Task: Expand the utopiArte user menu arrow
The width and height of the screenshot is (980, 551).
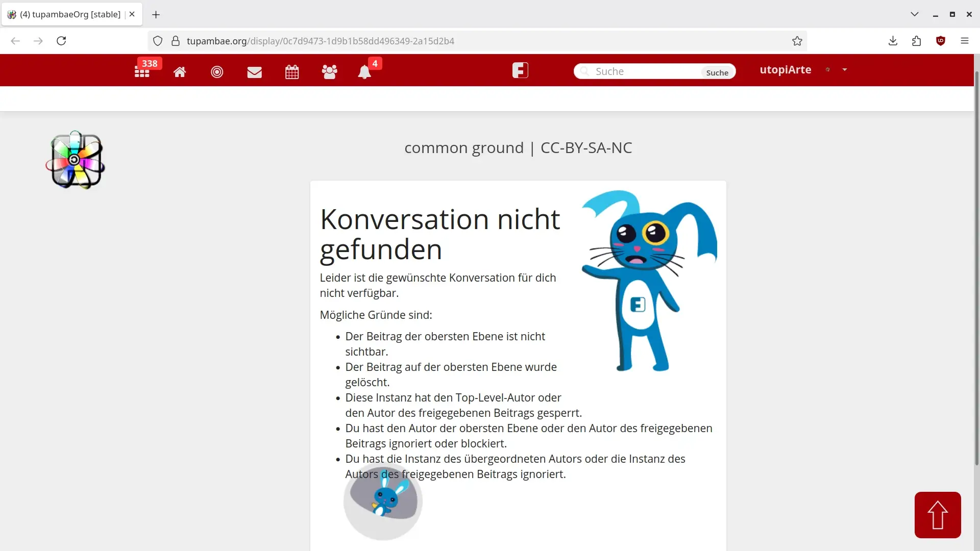Action: [x=845, y=70]
